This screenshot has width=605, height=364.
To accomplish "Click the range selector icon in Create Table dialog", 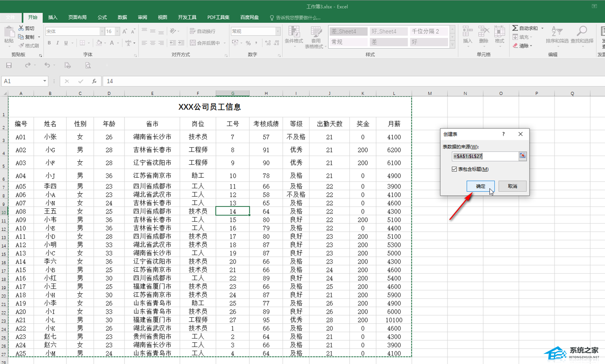I will click(523, 156).
